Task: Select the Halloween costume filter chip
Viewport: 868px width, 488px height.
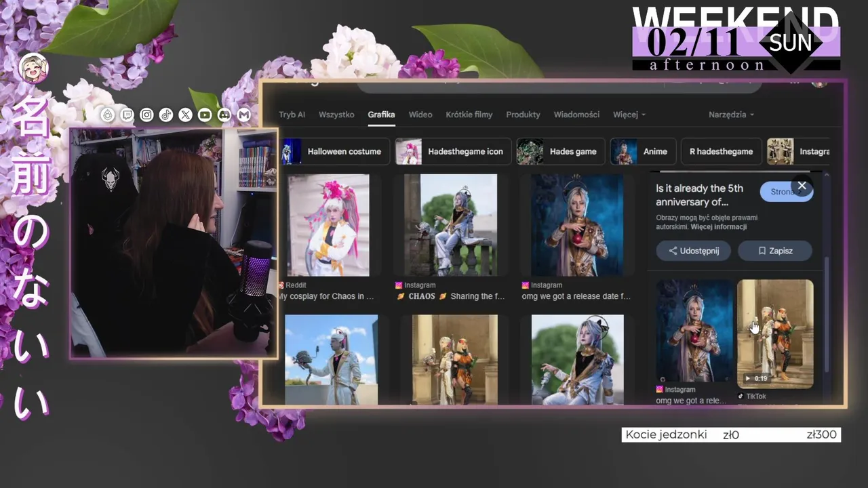Action: 336,152
